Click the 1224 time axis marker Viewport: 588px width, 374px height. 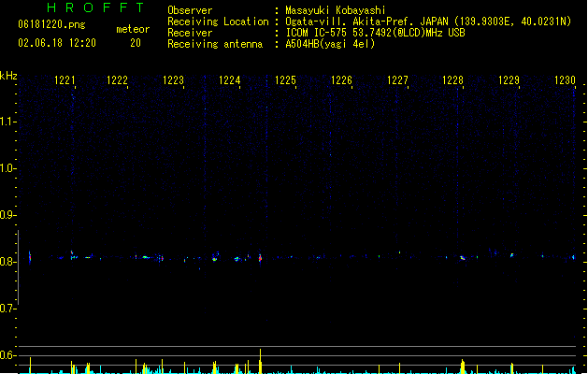(x=230, y=80)
